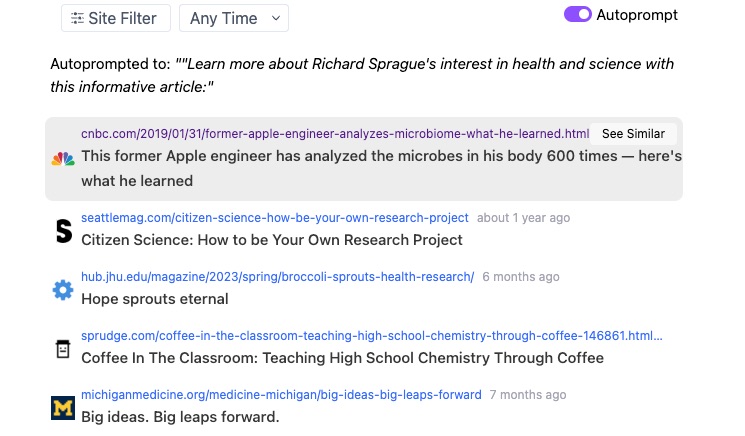This screenshot has width=745, height=436.
Task: Click the blue gear favicon for JHU Hub
Action: tap(63, 290)
